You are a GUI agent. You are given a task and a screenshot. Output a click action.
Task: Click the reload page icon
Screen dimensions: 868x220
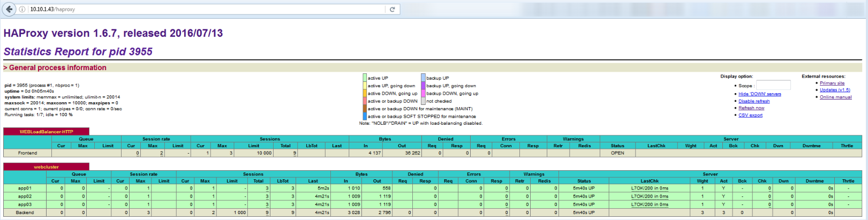click(392, 9)
